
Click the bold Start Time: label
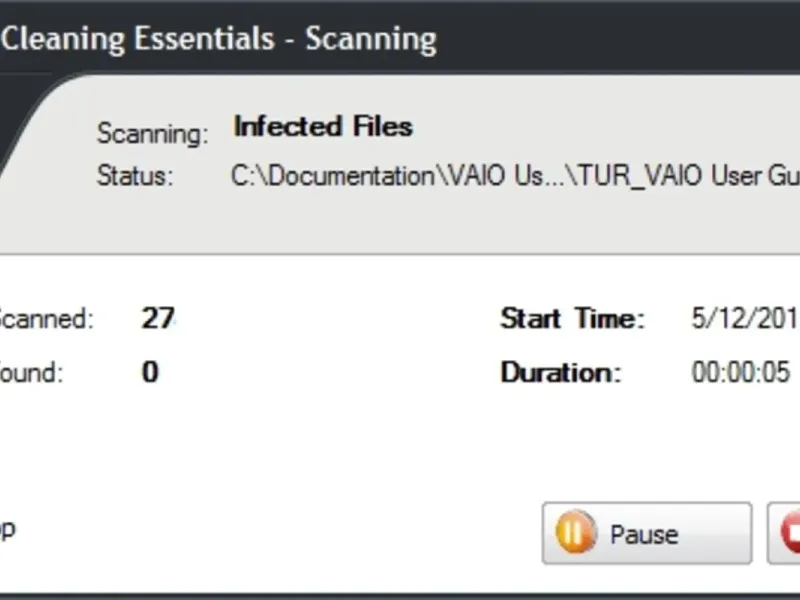point(572,318)
